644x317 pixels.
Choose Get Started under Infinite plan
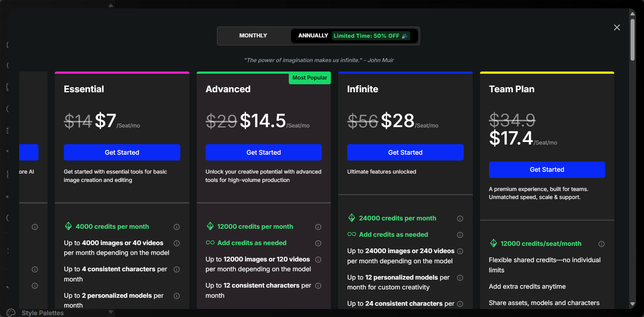pyautogui.click(x=405, y=153)
